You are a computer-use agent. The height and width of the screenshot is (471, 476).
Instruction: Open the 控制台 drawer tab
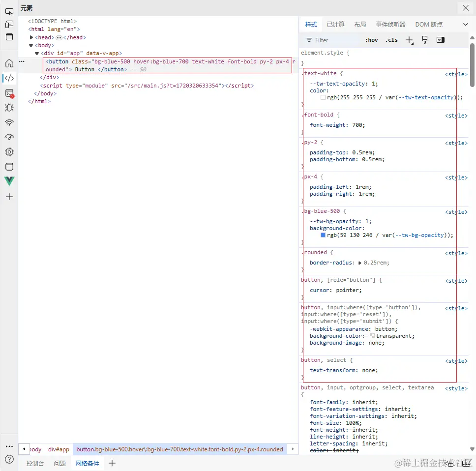point(35,464)
